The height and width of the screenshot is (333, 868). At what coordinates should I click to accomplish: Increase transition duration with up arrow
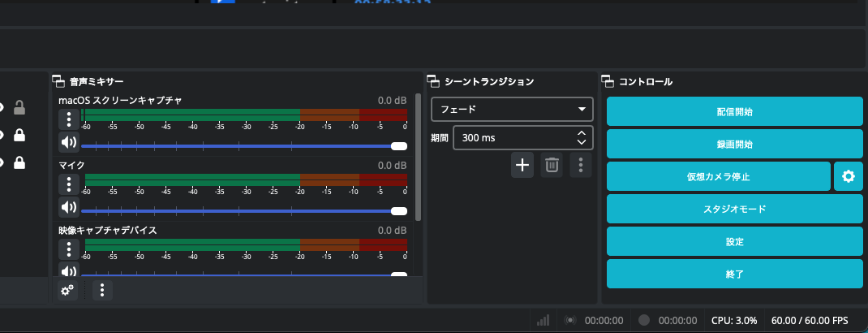(582, 133)
